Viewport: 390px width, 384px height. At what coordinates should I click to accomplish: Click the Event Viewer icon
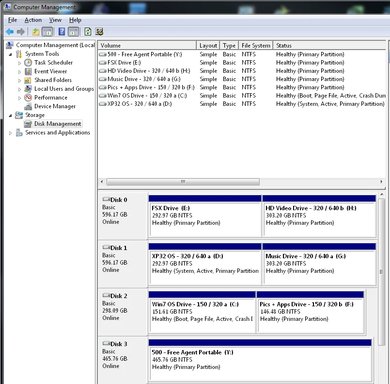tap(28, 71)
